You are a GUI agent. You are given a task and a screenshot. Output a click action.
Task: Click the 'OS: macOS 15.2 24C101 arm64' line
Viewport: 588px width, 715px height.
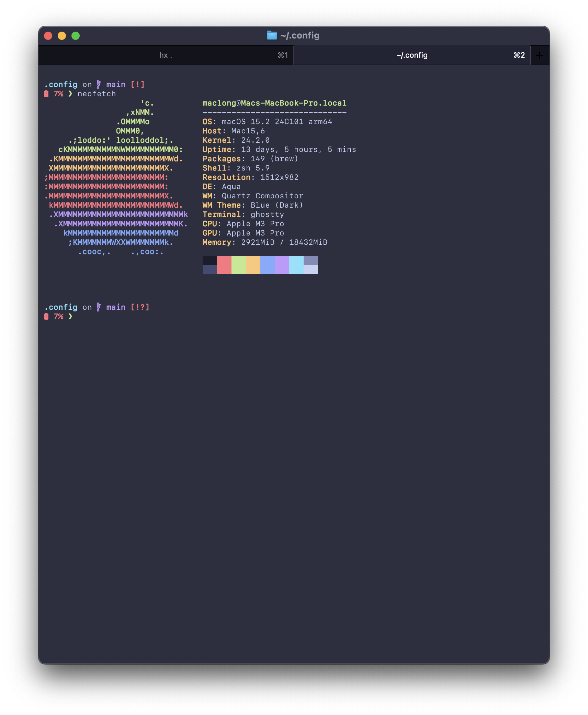point(267,122)
